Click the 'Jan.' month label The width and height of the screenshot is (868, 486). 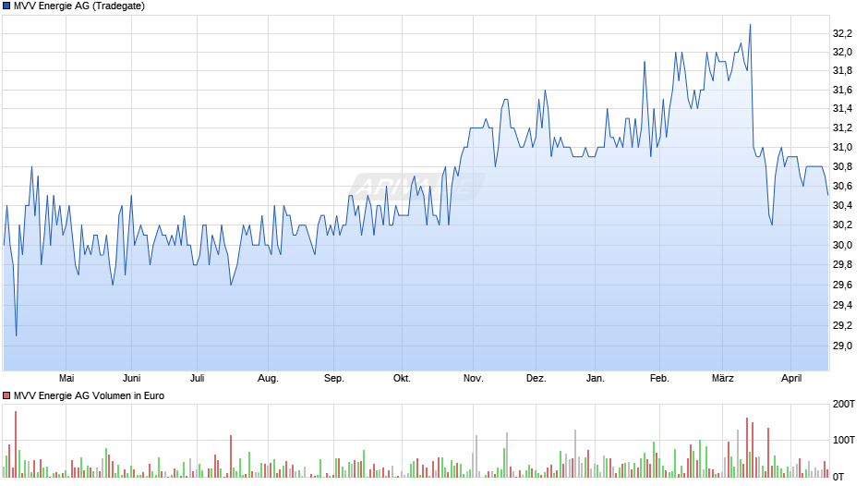coord(595,378)
